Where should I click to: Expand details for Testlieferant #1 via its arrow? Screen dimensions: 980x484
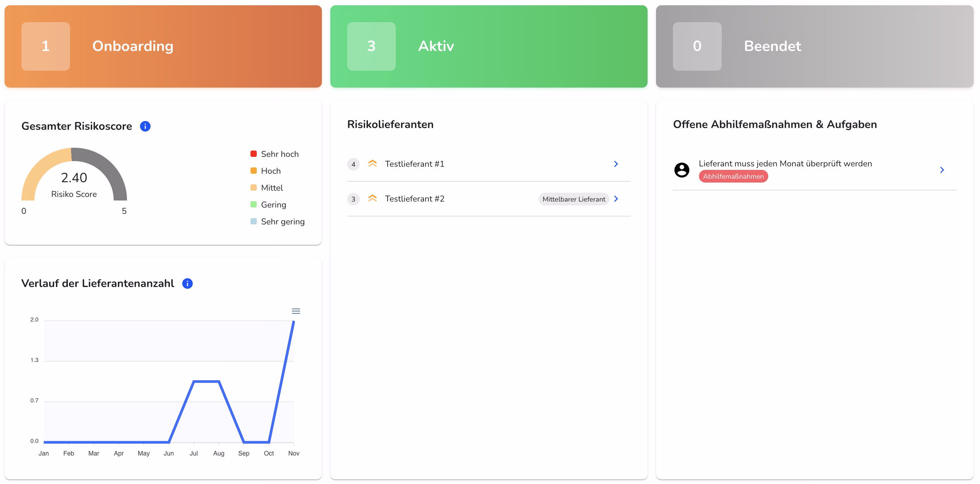[x=616, y=164]
